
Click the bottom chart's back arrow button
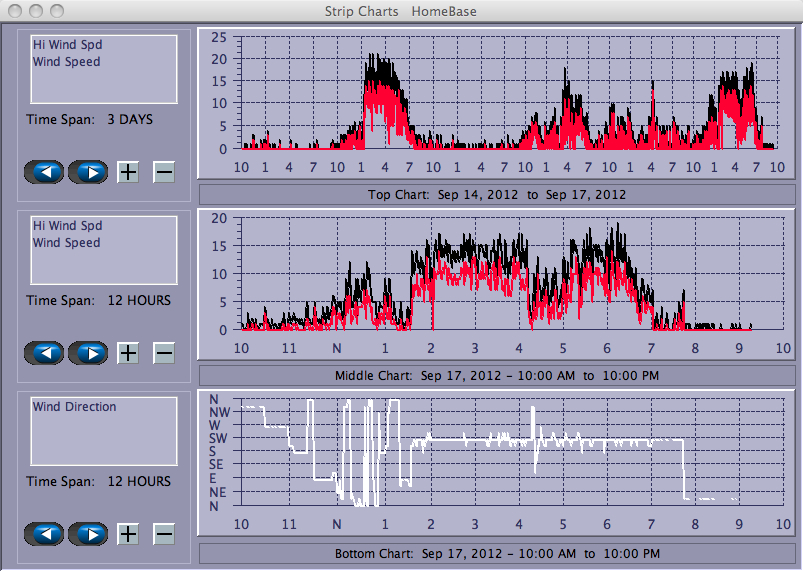pyautogui.click(x=44, y=534)
